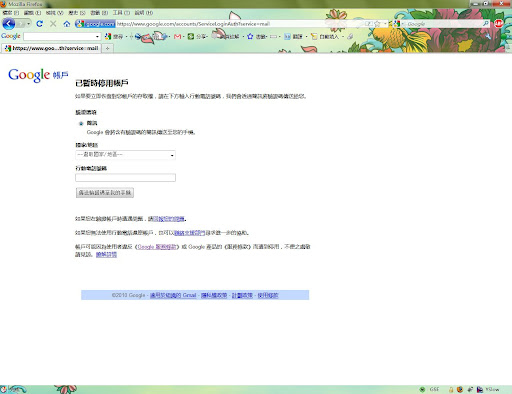Click the Google Toolbar search button icon
Image resolution: width=512 pixels, height=394 pixels.
click(x=108, y=36)
